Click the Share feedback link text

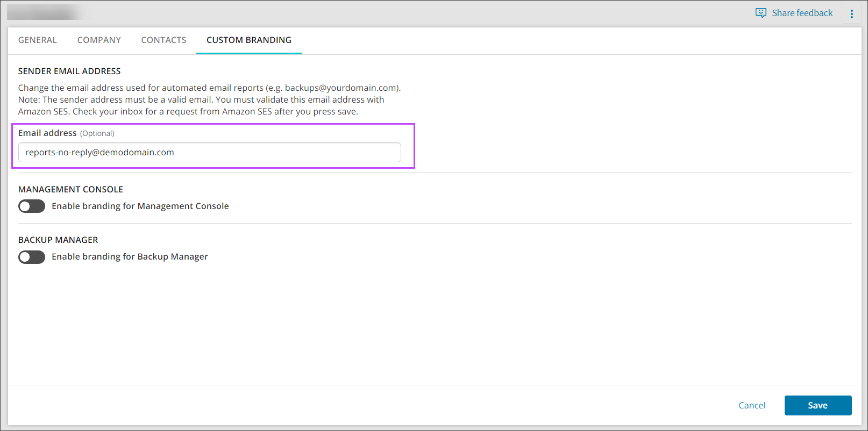pos(802,13)
